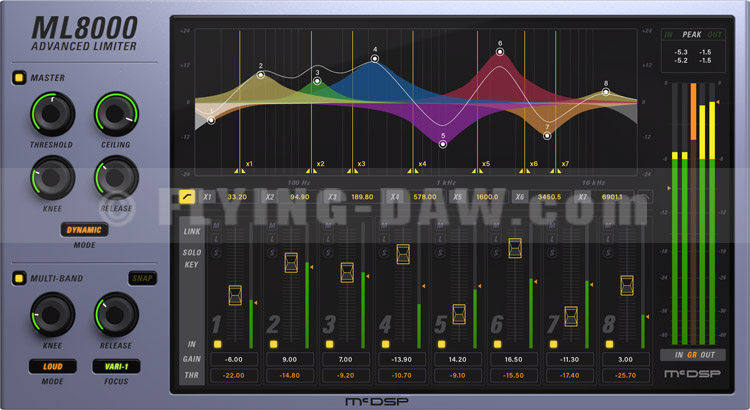Open the VARI-1 focus selector
This screenshot has height=410, width=750.
(x=116, y=366)
